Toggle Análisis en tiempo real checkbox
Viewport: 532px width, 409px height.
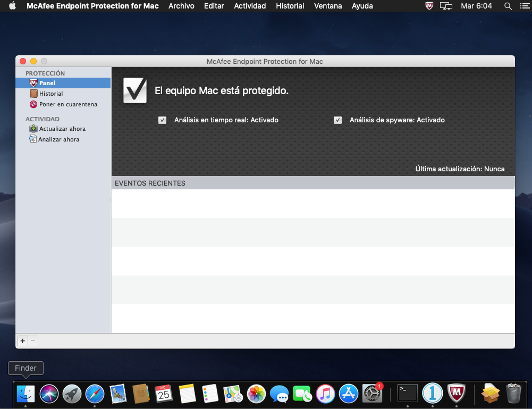[x=162, y=120]
